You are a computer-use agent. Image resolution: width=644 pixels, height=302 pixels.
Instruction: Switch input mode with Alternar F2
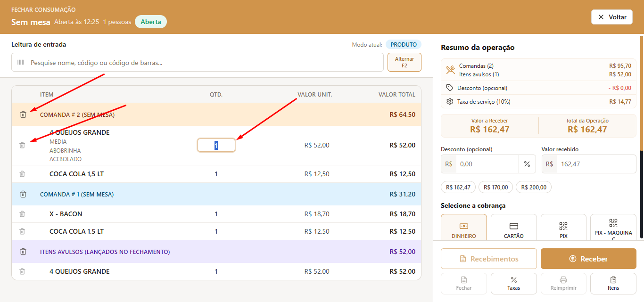pyautogui.click(x=405, y=62)
